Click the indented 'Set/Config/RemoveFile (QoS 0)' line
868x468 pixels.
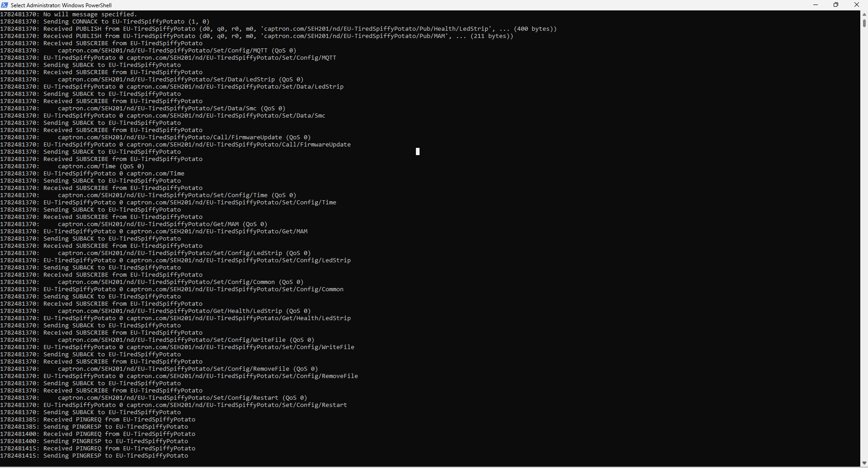coord(159,369)
